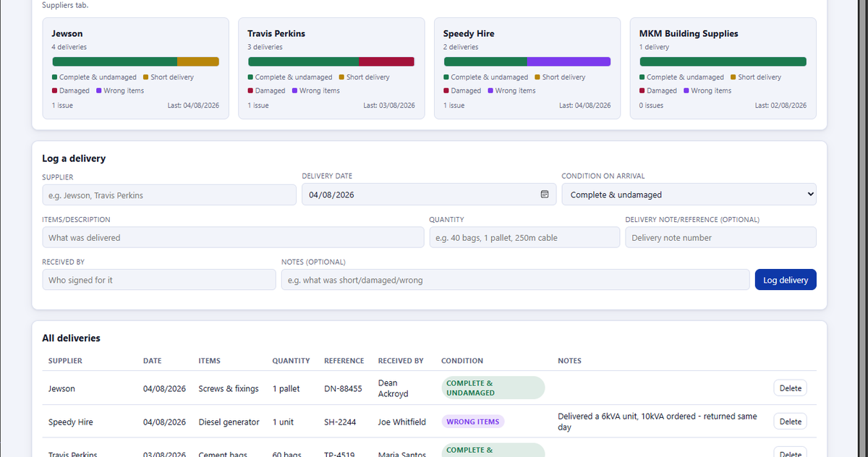Click the Condition column header
The height and width of the screenshot is (457, 868).
click(x=462, y=361)
